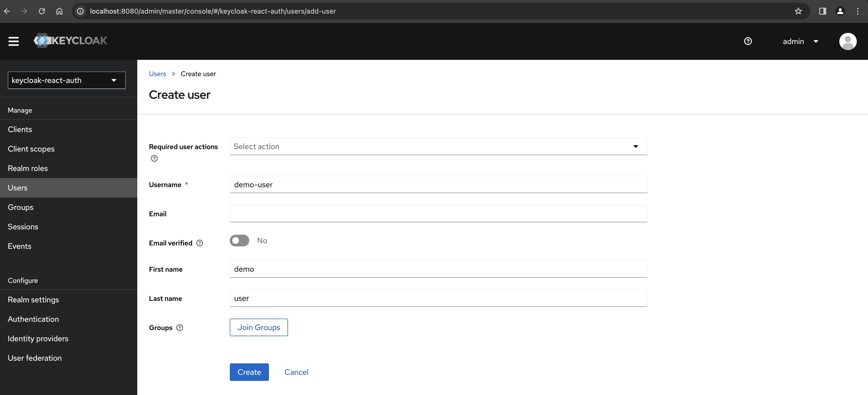Click the Join Groups button

pos(259,327)
